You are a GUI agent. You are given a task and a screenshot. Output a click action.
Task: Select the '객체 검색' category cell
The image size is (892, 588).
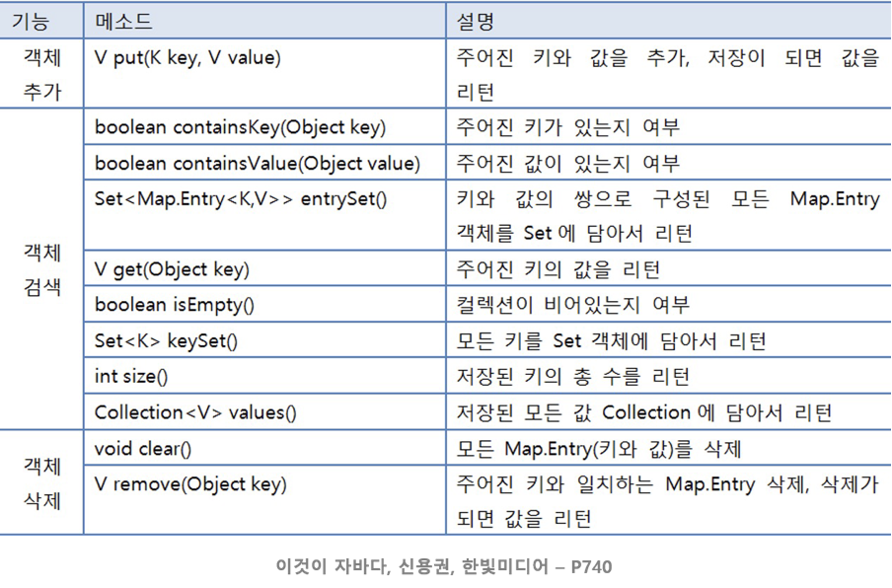pyautogui.click(x=41, y=269)
